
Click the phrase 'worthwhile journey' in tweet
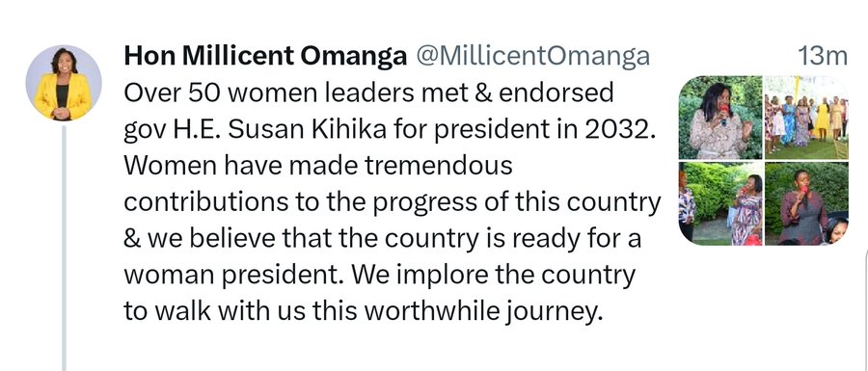click(x=482, y=312)
